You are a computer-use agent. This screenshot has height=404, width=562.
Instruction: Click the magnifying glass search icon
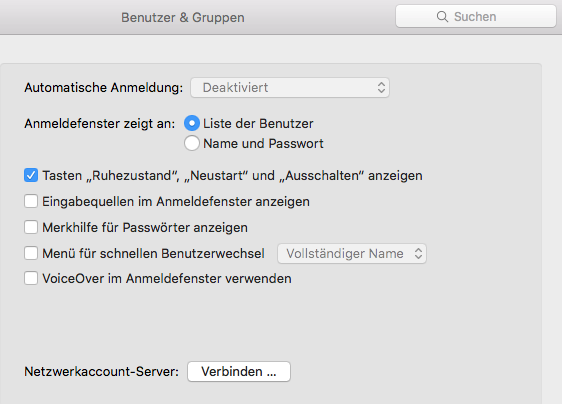442,16
